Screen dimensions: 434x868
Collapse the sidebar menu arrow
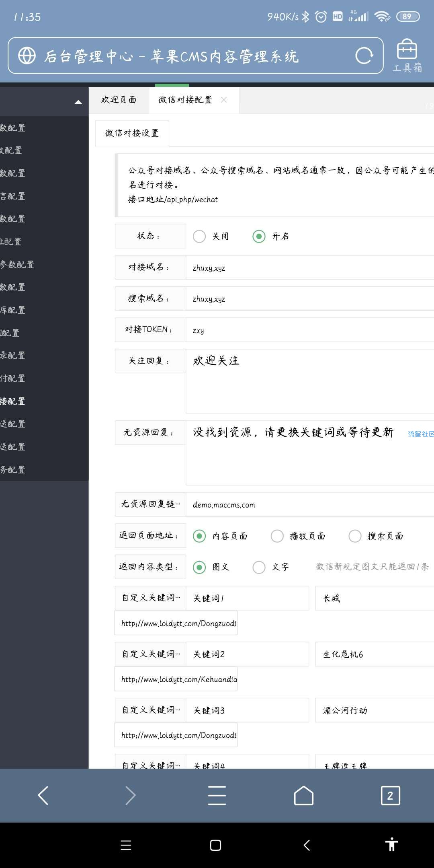click(x=78, y=102)
